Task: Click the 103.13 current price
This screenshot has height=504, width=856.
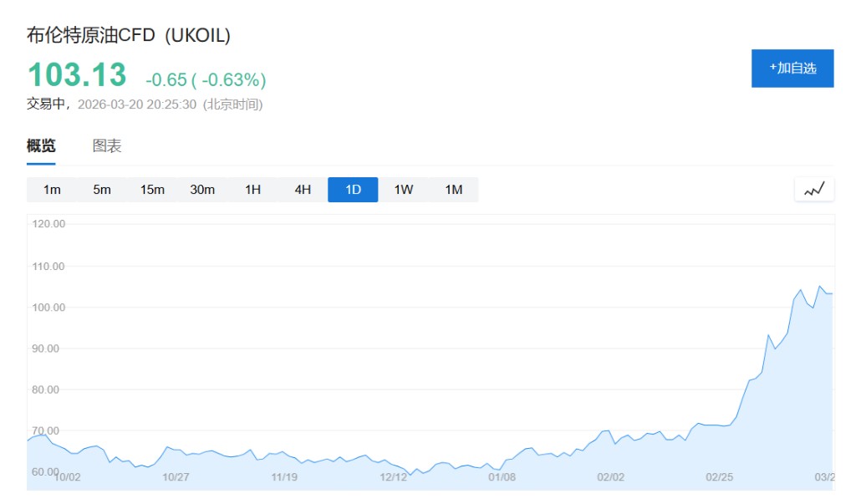Action: [77, 75]
